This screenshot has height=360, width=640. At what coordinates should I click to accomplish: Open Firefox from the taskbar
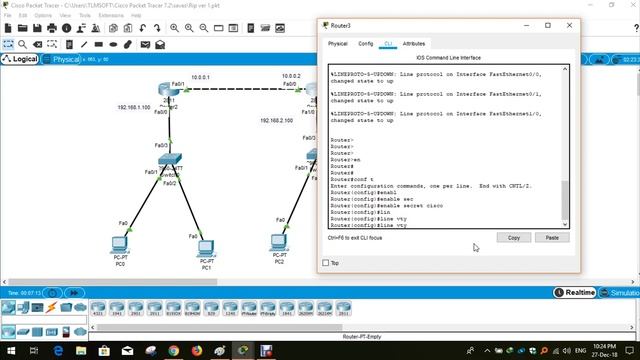pos(197,351)
